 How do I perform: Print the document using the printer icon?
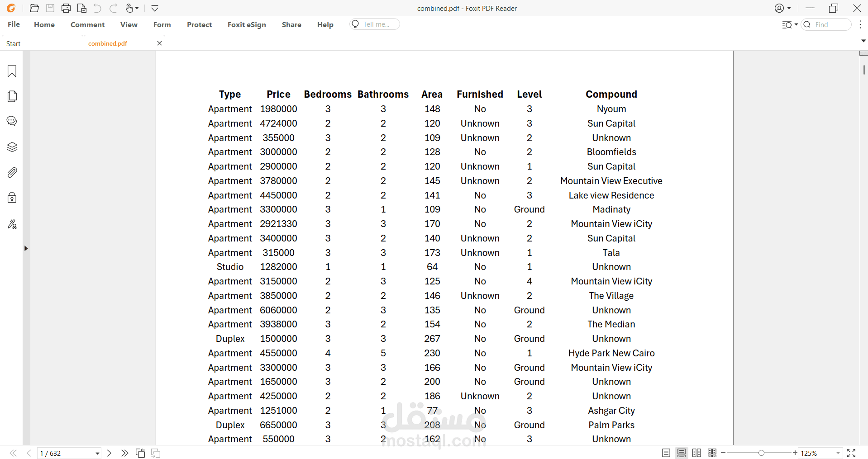coord(66,8)
